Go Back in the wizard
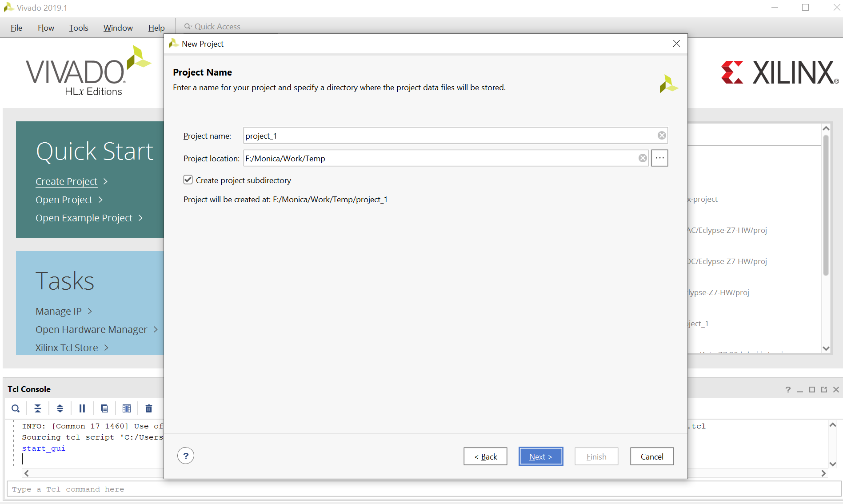This screenshot has width=843, height=504. pos(485,456)
